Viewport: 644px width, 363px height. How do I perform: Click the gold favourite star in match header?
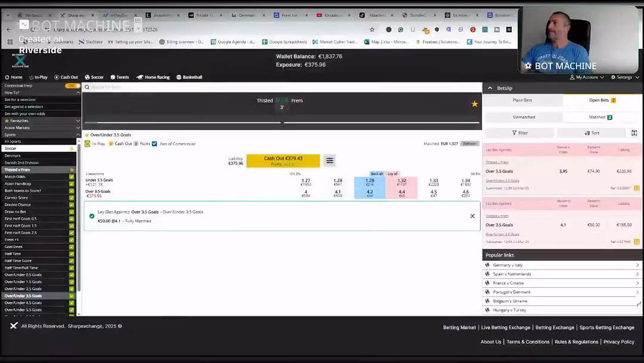click(x=475, y=104)
